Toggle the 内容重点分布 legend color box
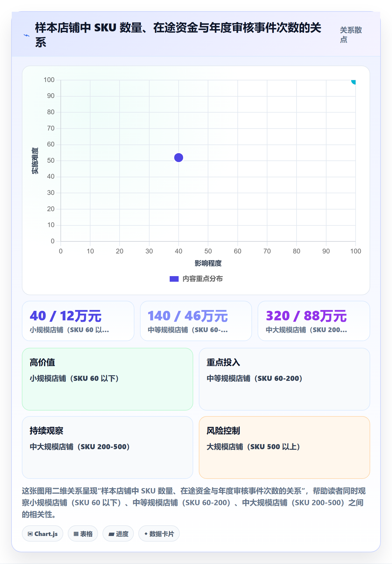This screenshot has height=564, width=392. click(x=174, y=279)
